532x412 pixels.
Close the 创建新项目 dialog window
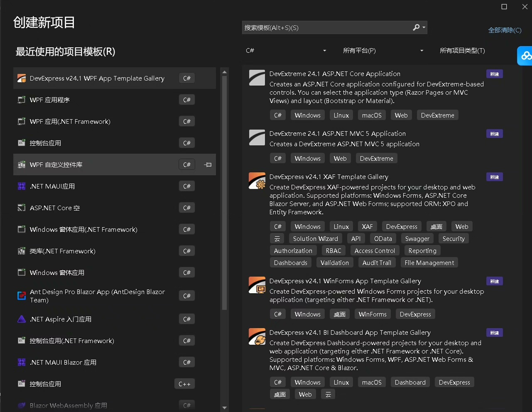click(x=525, y=7)
